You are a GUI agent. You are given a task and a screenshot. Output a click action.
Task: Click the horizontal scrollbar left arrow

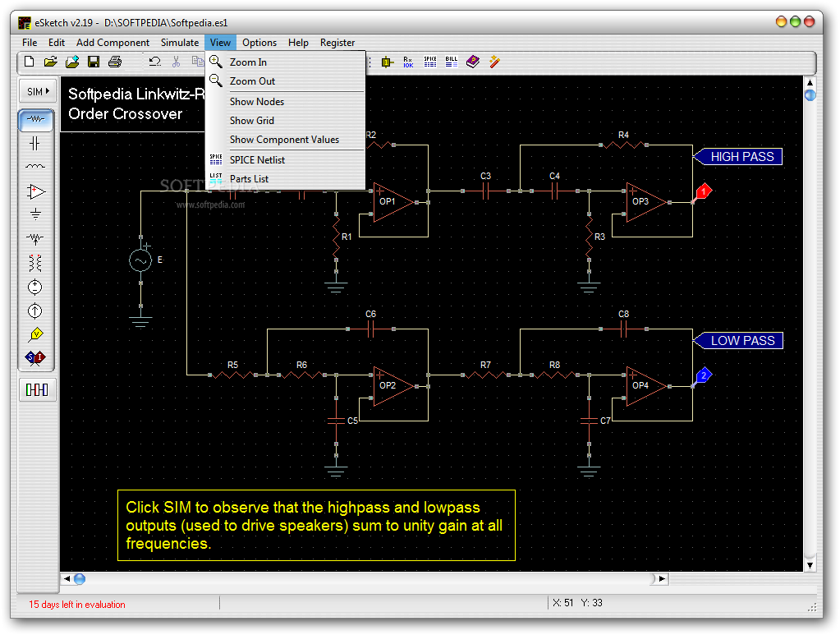coord(67,579)
